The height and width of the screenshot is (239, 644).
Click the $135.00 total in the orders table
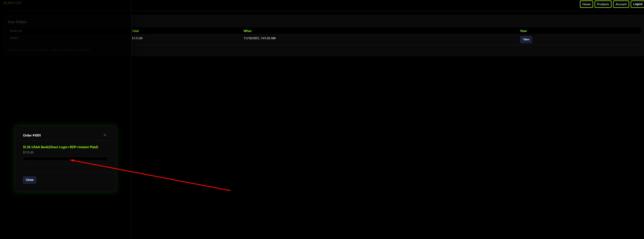(x=137, y=38)
